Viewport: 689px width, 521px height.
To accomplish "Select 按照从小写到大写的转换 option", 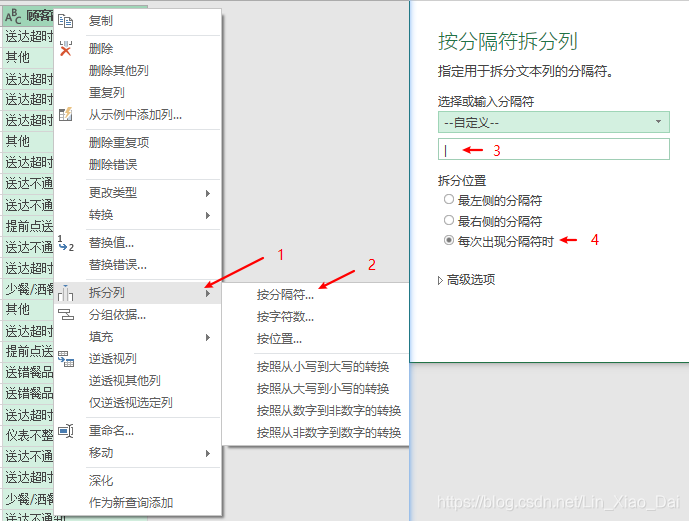I will tap(323, 366).
